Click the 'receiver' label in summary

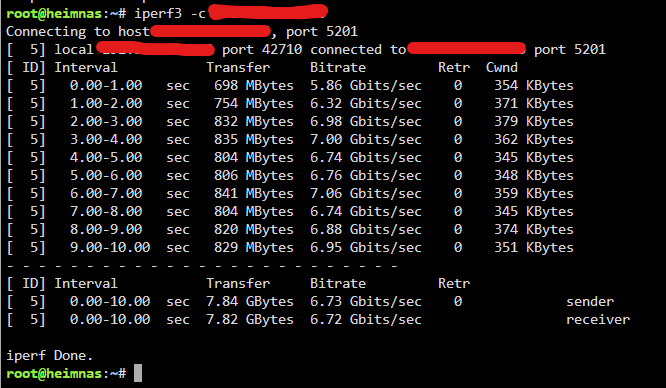point(598,319)
